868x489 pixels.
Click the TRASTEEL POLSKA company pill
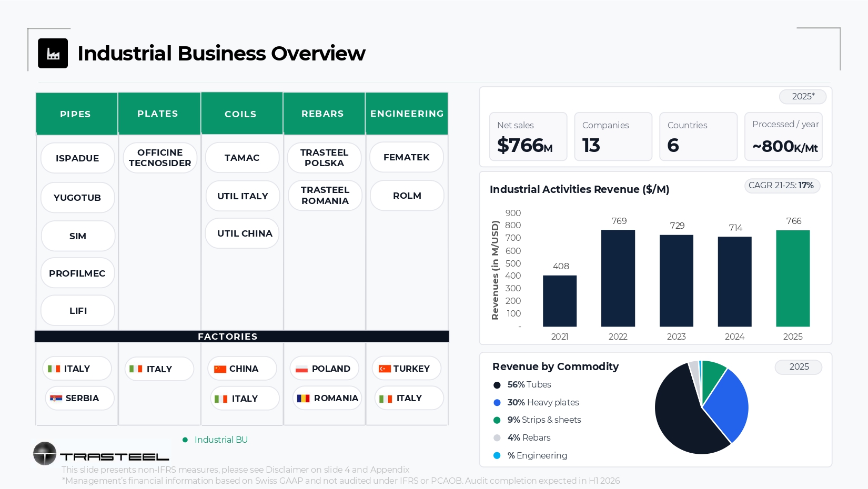[x=324, y=158]
